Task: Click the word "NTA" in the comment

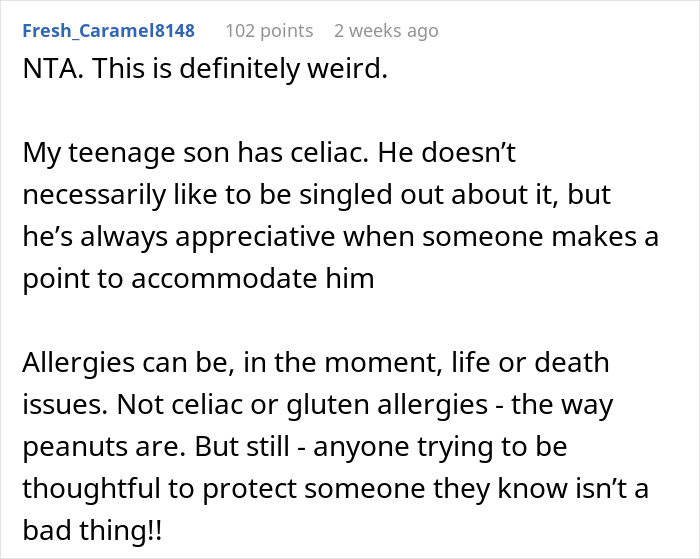Action: 46,73
